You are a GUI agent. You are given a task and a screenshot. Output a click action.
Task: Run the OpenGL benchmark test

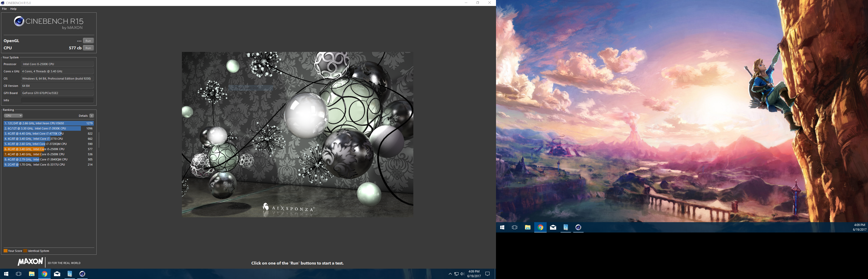[x=88, y=41]
